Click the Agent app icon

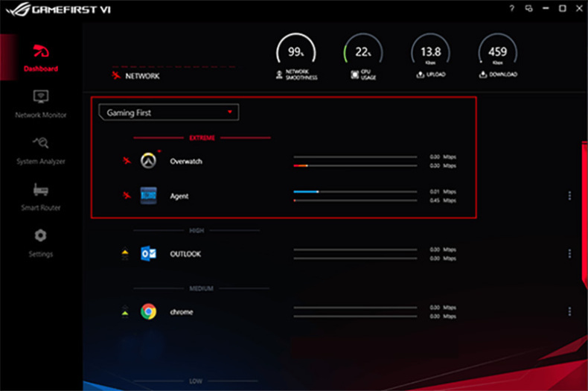[x=148, y=195]
